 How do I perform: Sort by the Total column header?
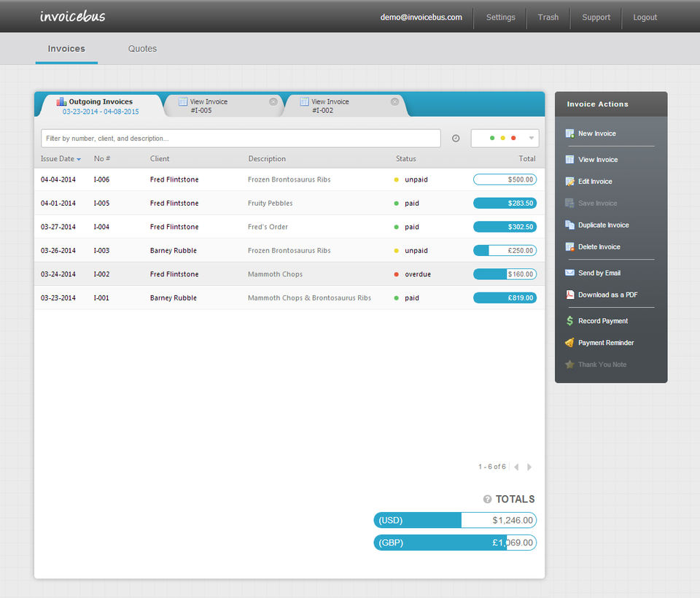[x=526, y=158]
